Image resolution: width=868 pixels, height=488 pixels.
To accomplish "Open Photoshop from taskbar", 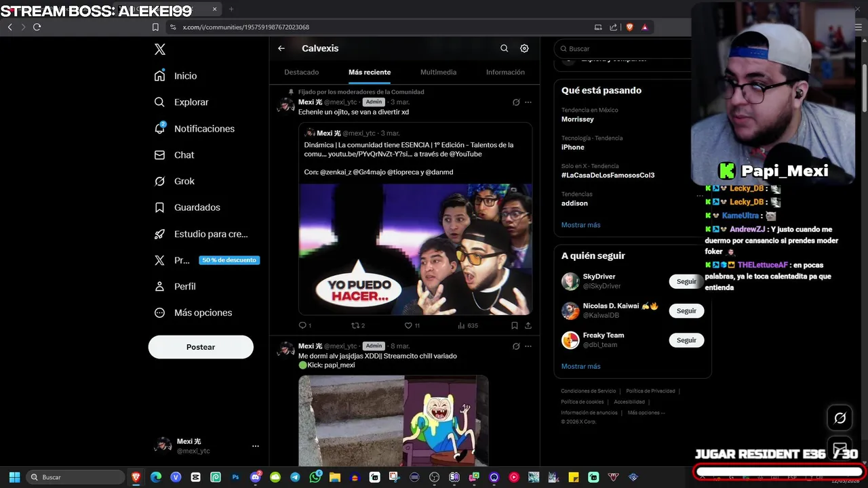I will (235, 477).
